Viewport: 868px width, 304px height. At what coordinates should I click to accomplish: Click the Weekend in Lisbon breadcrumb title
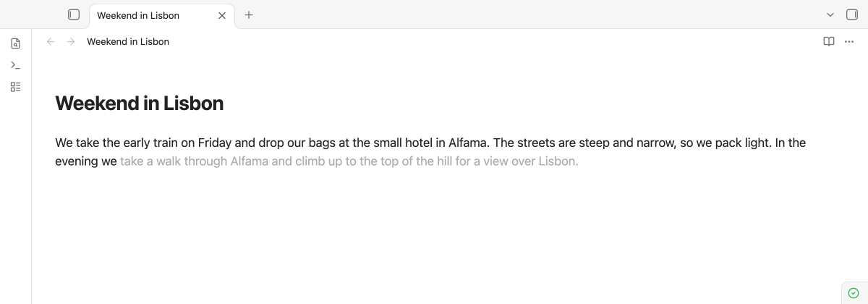point(128,41)
